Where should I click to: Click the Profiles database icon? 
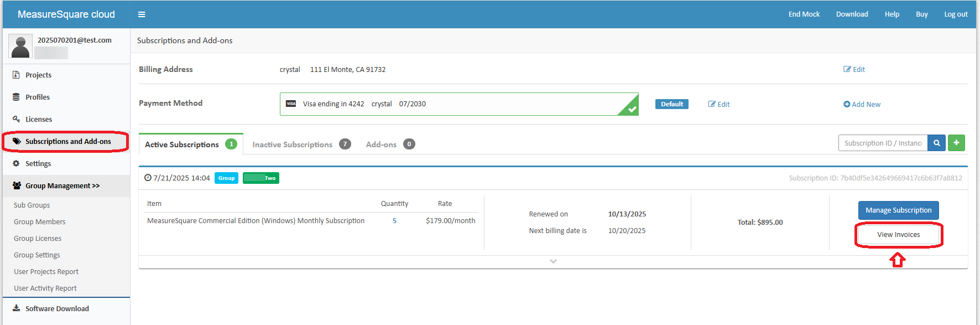pyautogui.click(x=16, y=97)
